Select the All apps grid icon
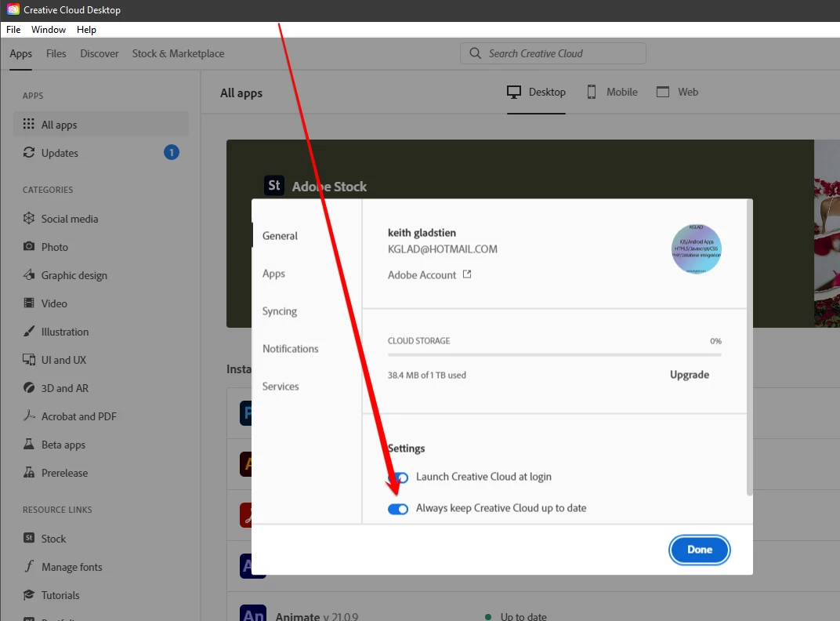This screenshot has width=840, height=621. click(28, 125)
